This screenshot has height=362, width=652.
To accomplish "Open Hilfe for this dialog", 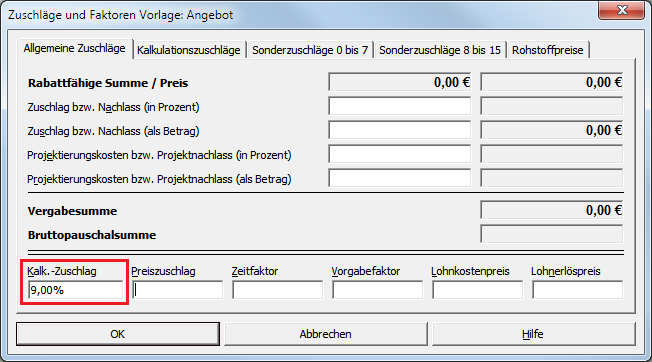I will coord(533,334).
